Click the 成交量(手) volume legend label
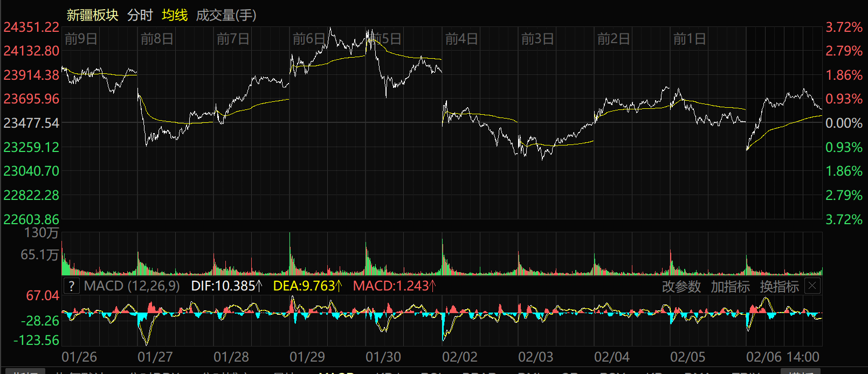This screenshot has height=374, width=868. click(226, 15)
